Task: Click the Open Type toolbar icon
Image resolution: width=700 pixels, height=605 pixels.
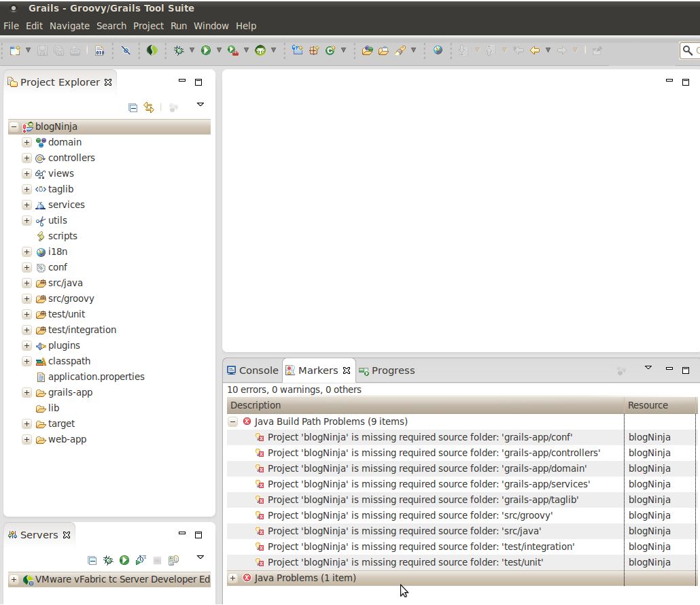Action: click(x=368, y=50)
